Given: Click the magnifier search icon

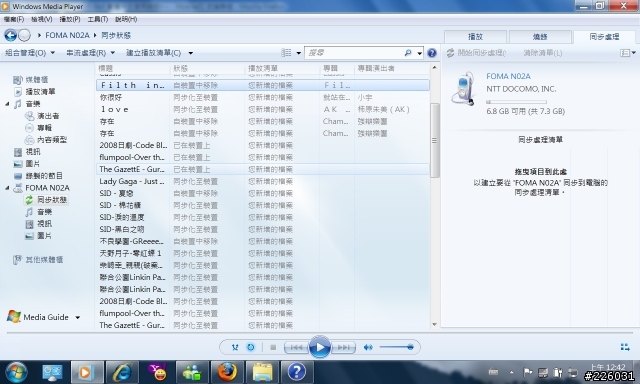Looking at the screenshot, I should pyautogui.click(x=407, y=53).
